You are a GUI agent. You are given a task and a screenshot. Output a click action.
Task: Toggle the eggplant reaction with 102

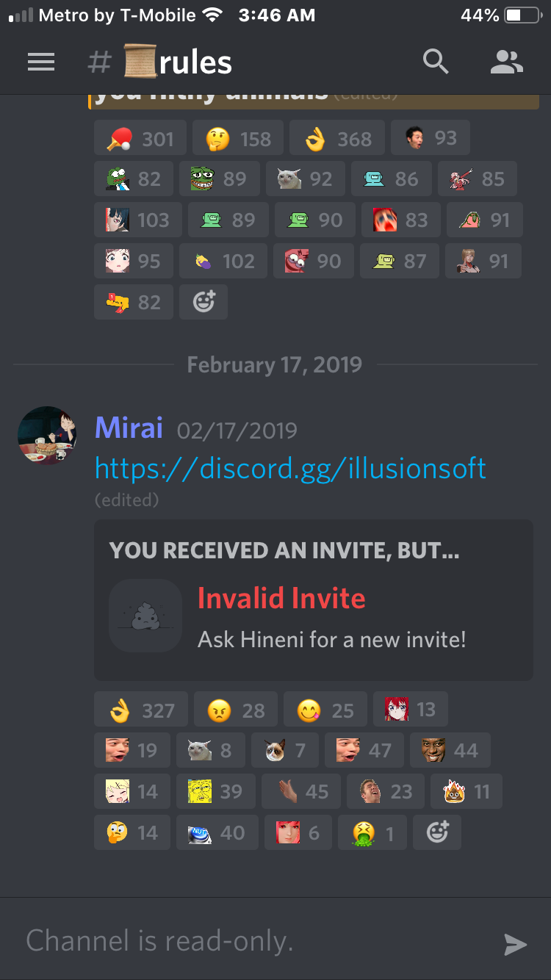[224, 261]
